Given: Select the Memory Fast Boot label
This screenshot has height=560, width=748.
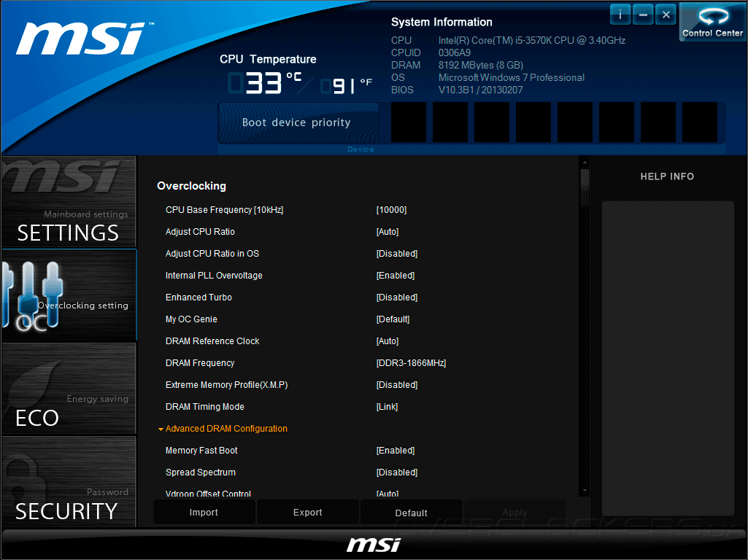Looking at the screenshot, I should [x=201, y=451].
